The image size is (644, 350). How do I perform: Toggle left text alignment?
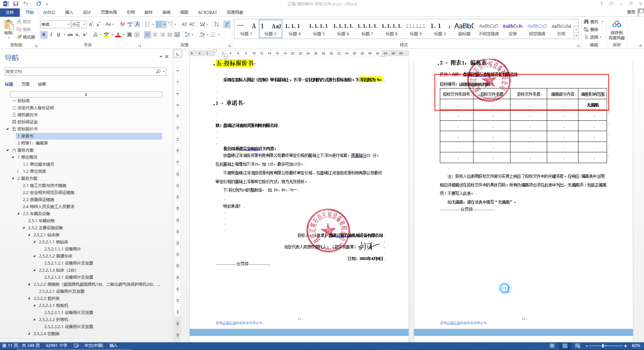(x=148, y=35)
